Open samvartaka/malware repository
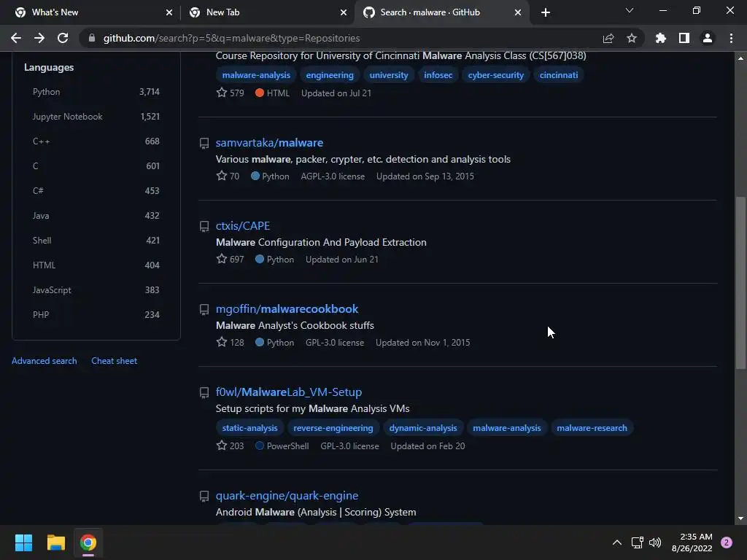Image resolution: width=747 pixels, height=560 pixels. pos(269,143)
